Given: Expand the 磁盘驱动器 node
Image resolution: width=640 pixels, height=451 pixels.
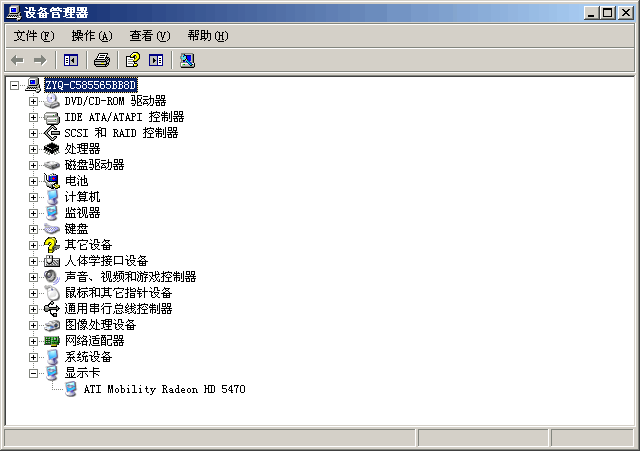Looking at the screenshot, I should 33,165.
